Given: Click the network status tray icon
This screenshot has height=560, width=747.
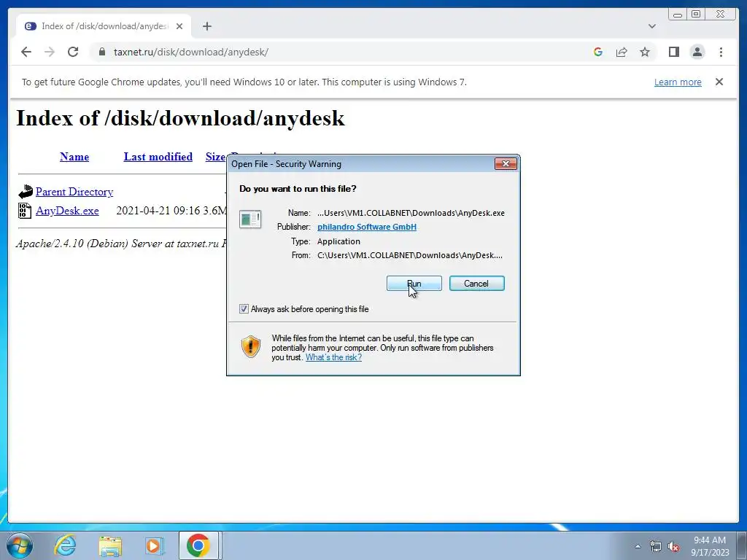Looking at the screenshot, I should (x=656, y=546).
